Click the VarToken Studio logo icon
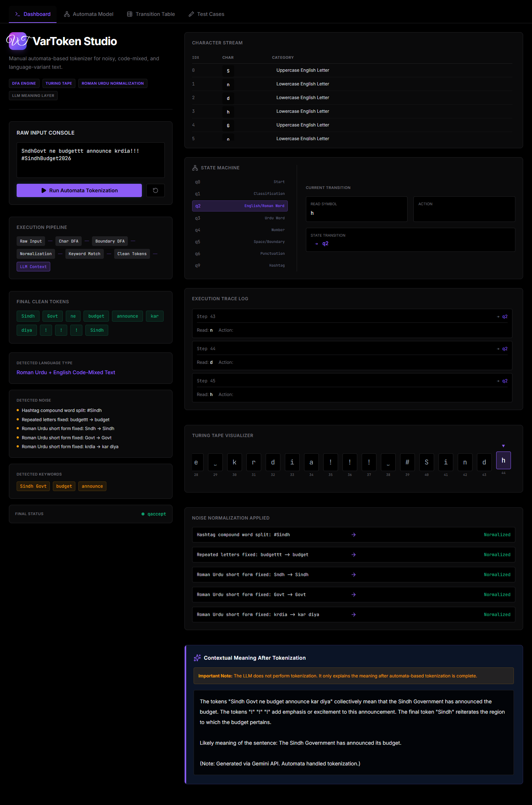Screen dimensions: 532x805 [18, 41]
